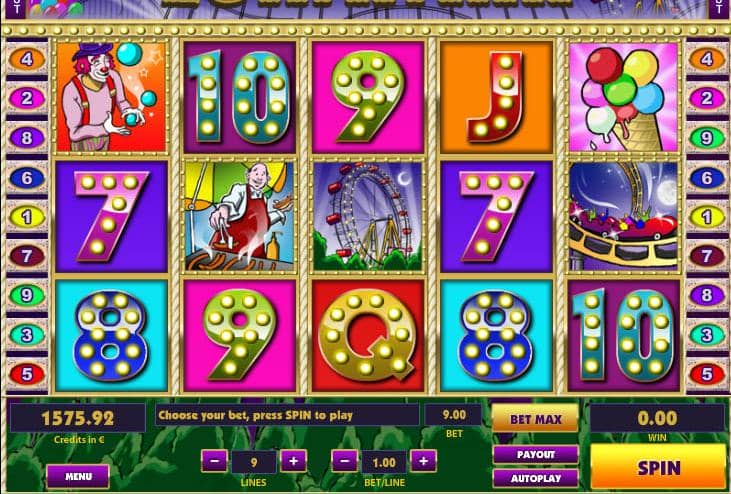The width and height of the screenshot is (731, 494).
Task: Click the left red payline 5 marker
Action: click(27, 374)
